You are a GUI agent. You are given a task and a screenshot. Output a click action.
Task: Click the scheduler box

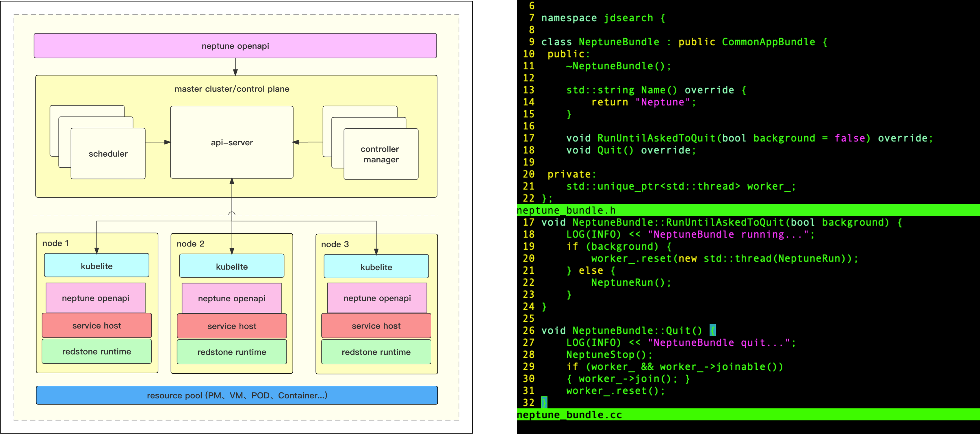108,154
